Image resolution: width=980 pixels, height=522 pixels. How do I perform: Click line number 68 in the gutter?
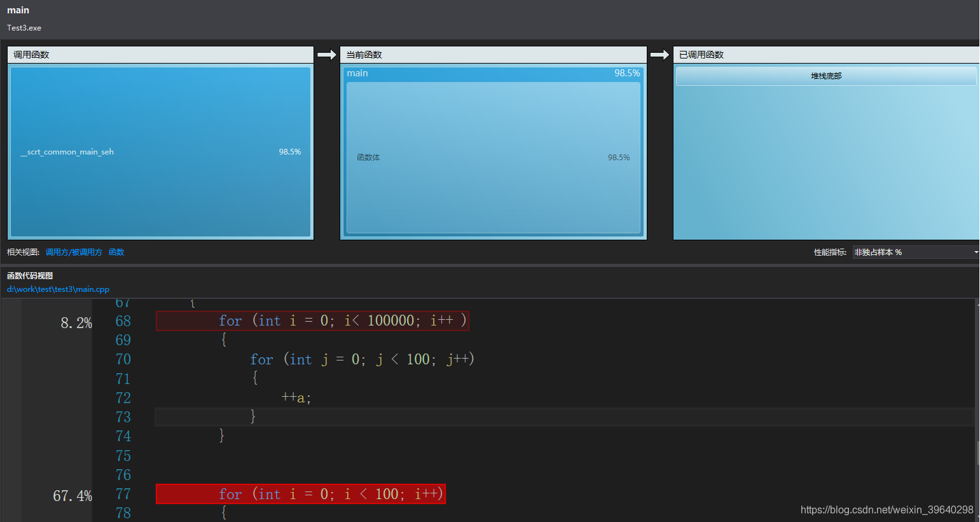click(123, 321)
